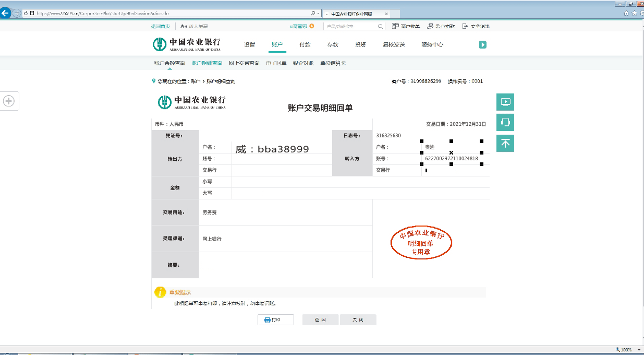644x355 pixels.
Task: Select the 网上交易查询 submenu item
Action: coord(244,63)
